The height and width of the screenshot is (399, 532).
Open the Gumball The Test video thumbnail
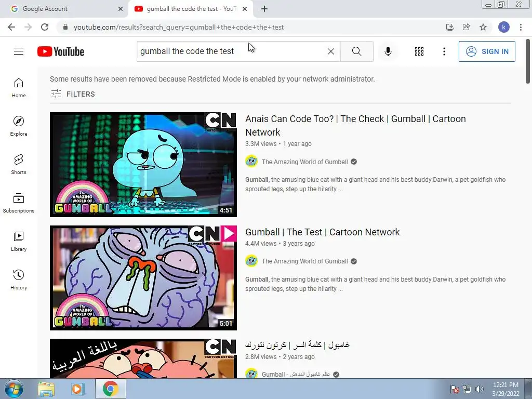[x=143, y=278]
